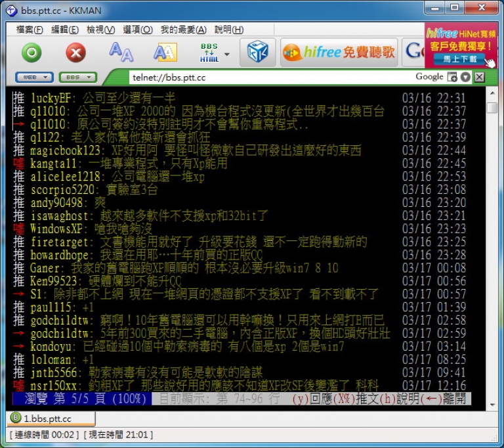Screen dimensions: 504x448
Task: Click the firetarget comment line
Action: coord(239,242)
